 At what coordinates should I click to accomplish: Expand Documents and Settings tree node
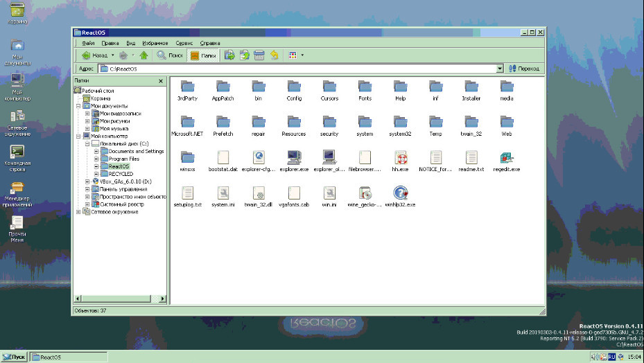[x=96, y=151]
